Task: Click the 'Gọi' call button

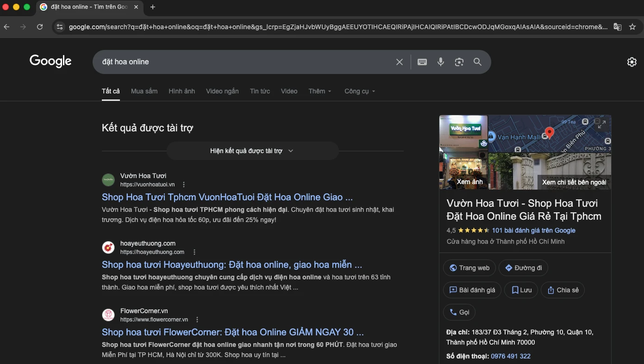Action: coord(459,312)
